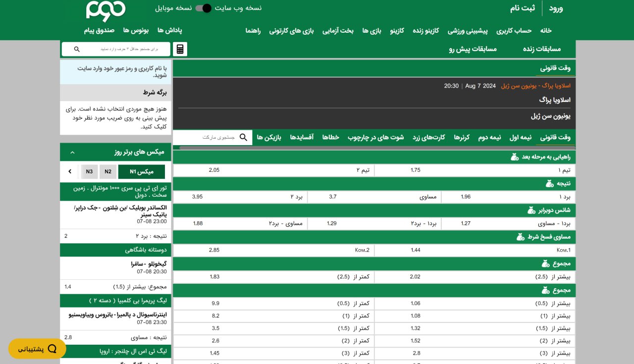Select وقت قانونی tab in the market tabs row
This screenshot has height=364, width=634.
[x=555, y=137]
